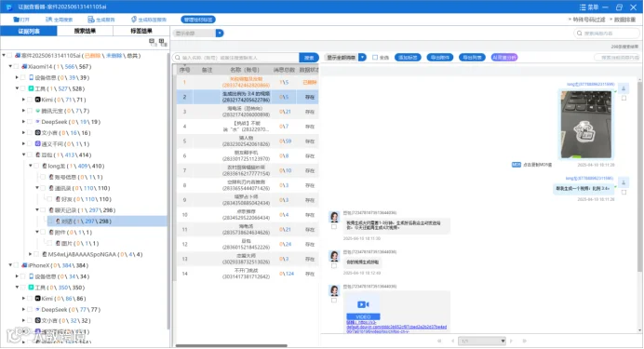
Task: Click the 设备信息 phone icon under Xiaomi14
Action: (31, 77)
